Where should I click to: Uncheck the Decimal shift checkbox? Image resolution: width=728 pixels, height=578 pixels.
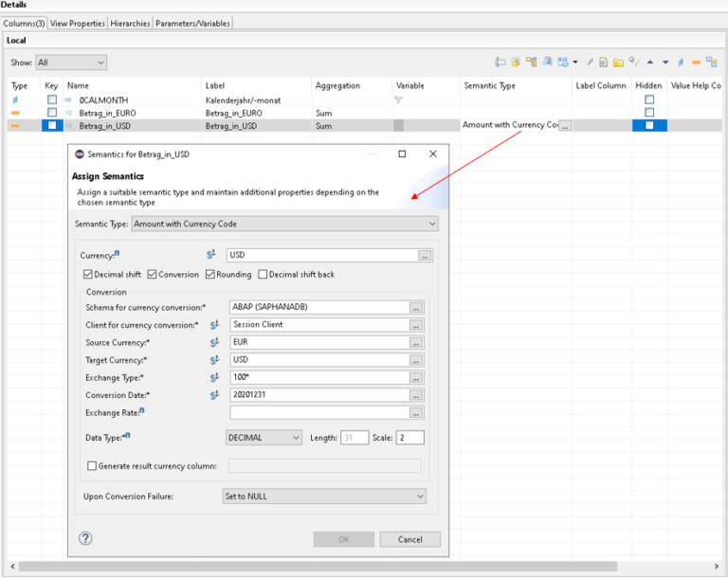point(88,275)
